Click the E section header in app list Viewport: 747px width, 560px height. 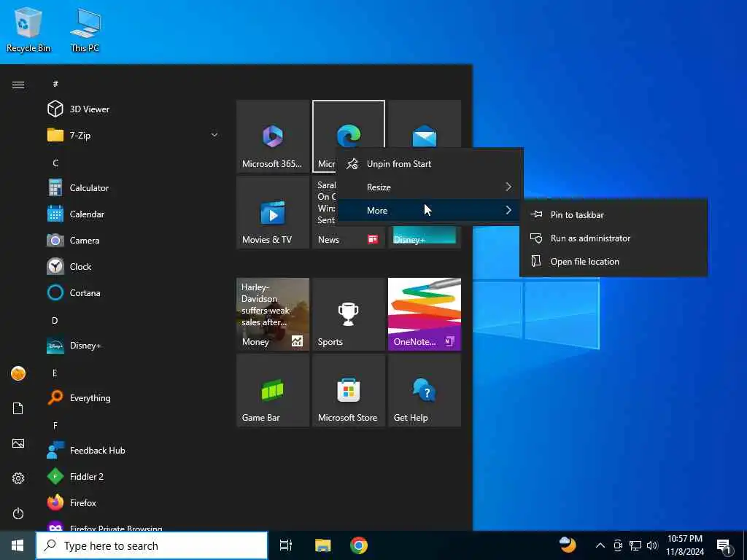pyautogui.click(x=55, y=373)
